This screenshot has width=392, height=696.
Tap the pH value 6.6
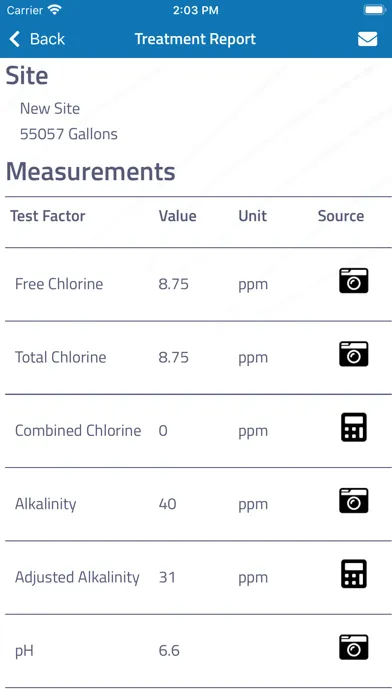pyautogui.click(x=169, y=651)
